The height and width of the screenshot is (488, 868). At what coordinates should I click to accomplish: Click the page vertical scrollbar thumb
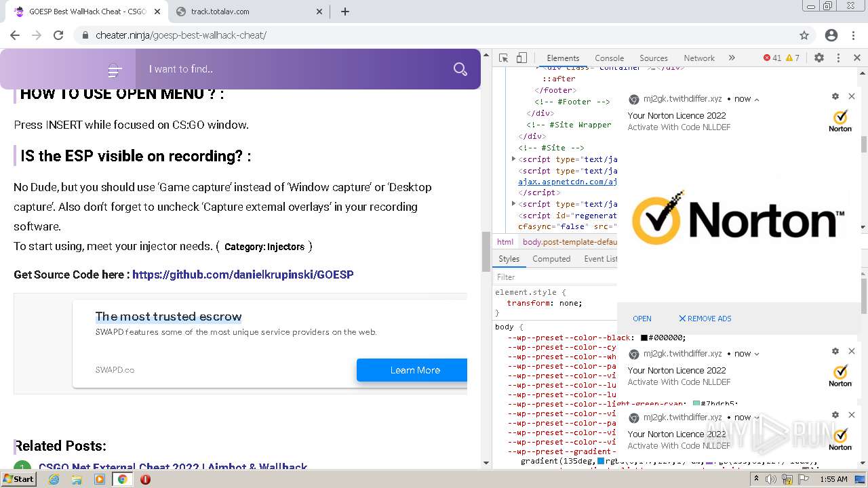click(x=486, y=251)
